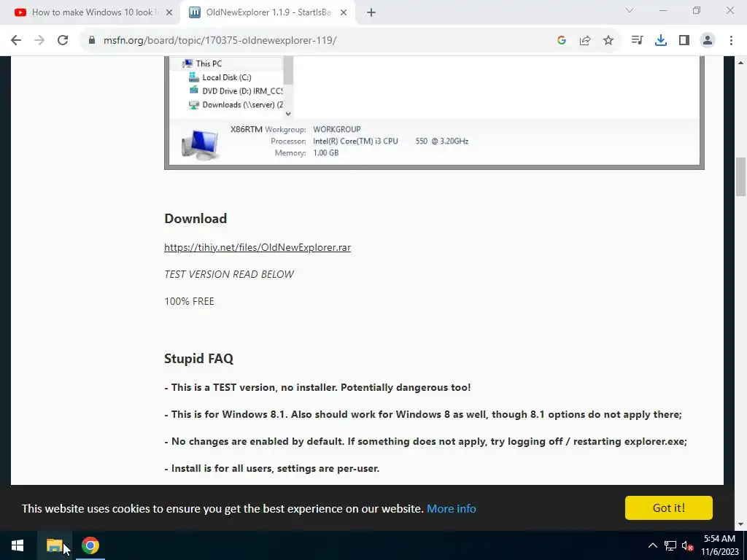Accept cookies with Got it!
Screen dimensions: 747x560
coord(669,508)
